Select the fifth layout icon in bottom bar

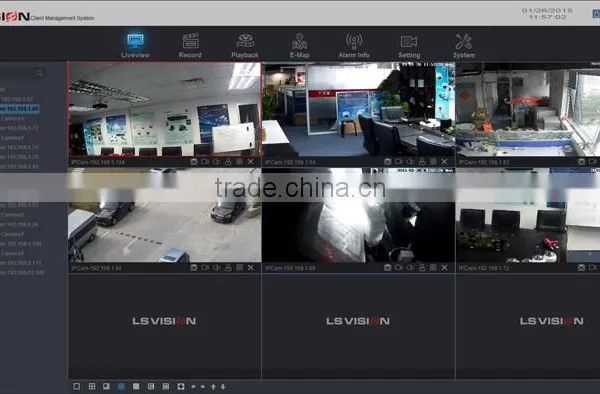click(x=136, y=386)
